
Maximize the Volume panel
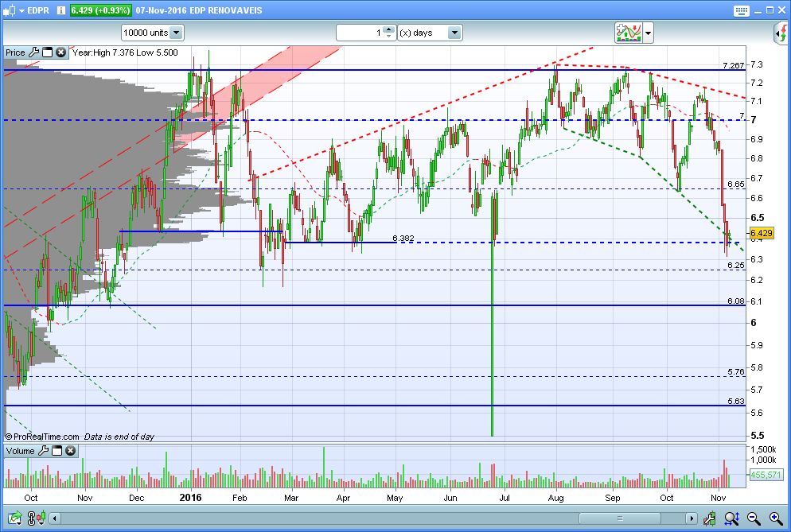(x=57, y=451)
